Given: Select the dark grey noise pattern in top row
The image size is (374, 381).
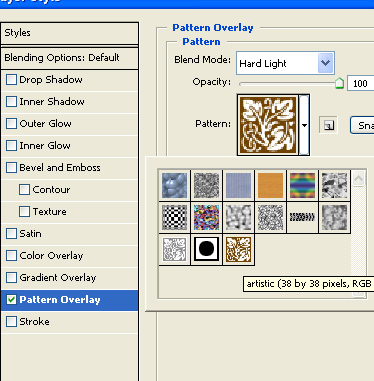Looking at the screenshot, I should click(x=206, y=185).
